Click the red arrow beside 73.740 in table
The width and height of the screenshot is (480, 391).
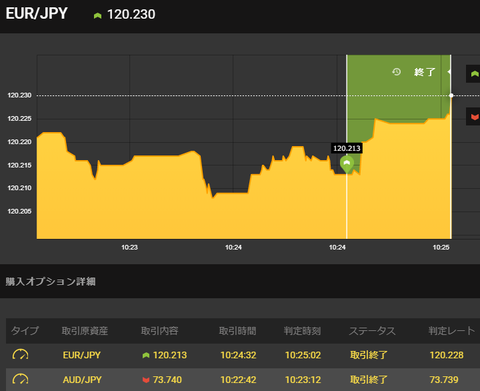coord(146,380)
